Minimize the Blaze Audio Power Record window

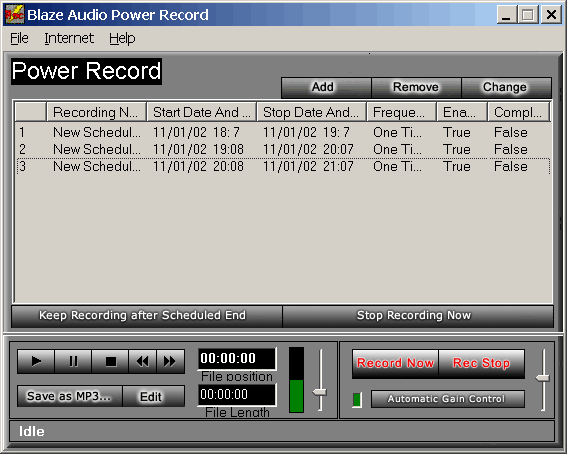pos(506,15)
